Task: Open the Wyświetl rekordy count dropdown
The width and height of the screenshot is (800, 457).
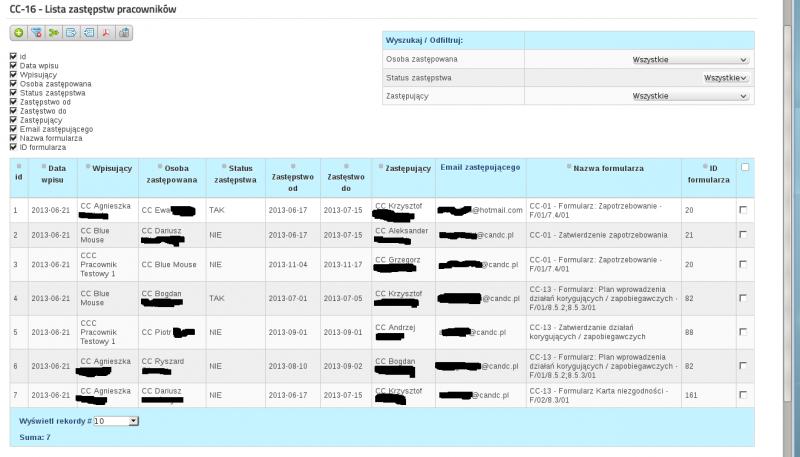Action: coord(116,421)
